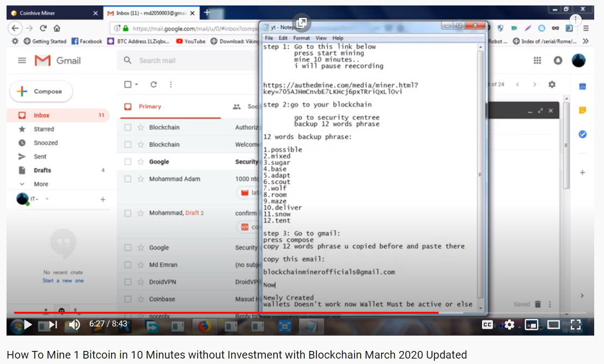The image size is (604, 364).
Task: Select the Md Emran email checkbox
Action: 128,265
